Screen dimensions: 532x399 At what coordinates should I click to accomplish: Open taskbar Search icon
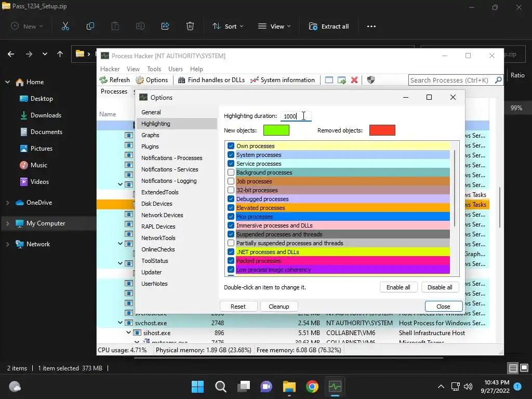[220, 387]
